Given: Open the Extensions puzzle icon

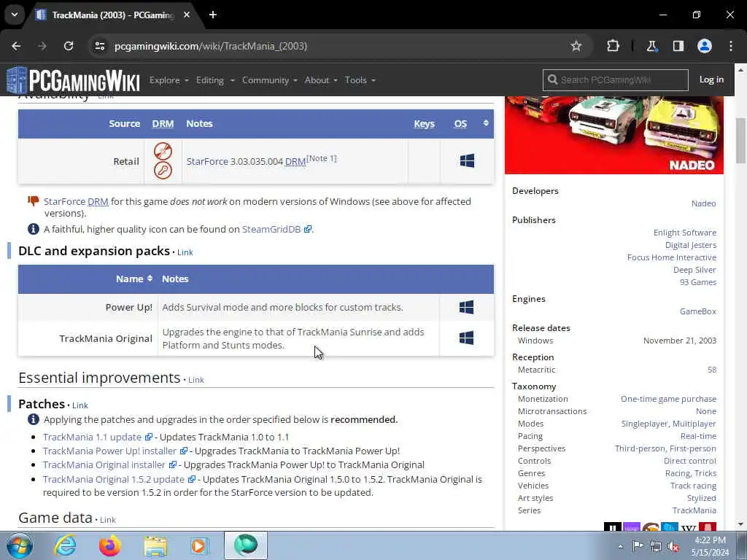Looking at the screenshot, I should [x=613, y=46].
